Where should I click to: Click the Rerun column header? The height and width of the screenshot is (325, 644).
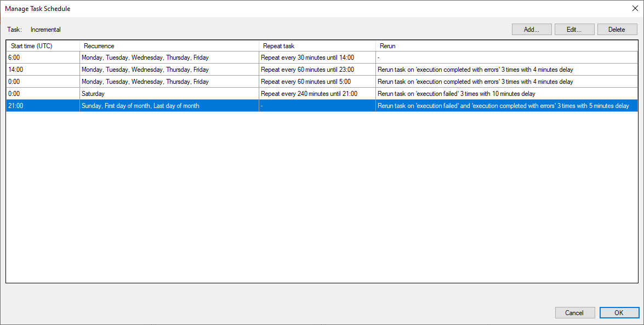(507, 46)
